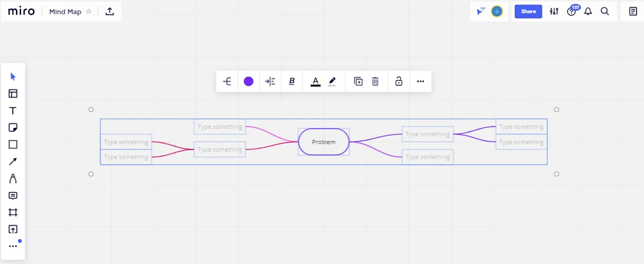This screenshot has height=264, width=644.
Task: Select the central Problem node
Action: tap(324, 142)
